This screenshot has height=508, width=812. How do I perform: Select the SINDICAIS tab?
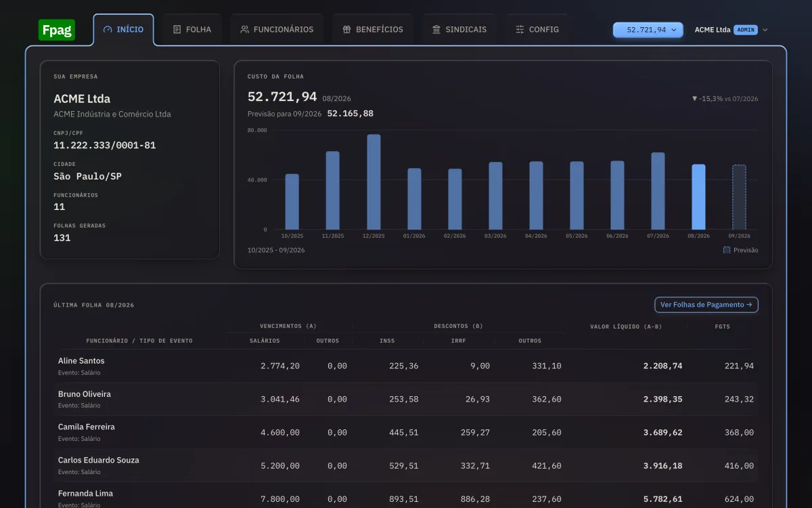click(459, 30)
